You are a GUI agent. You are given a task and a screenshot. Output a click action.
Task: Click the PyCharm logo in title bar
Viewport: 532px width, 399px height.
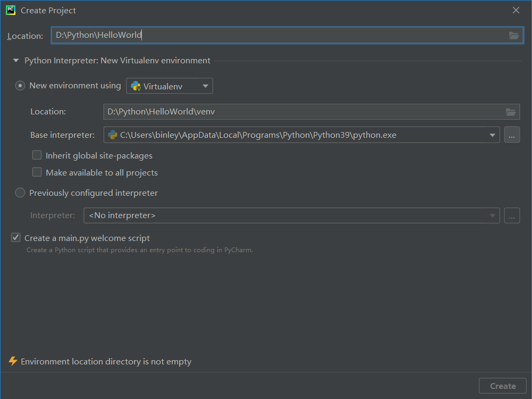[x=11, y=10]
